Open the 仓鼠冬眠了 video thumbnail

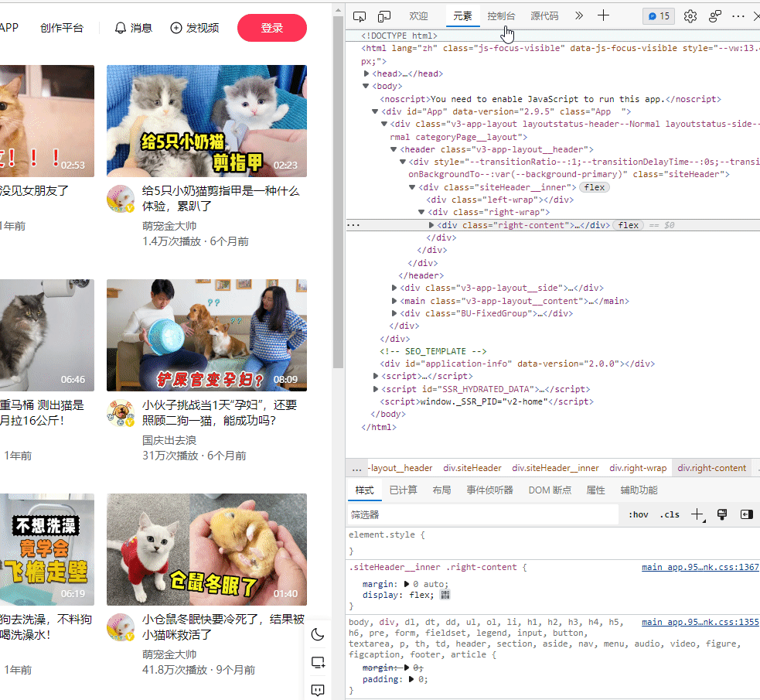point(206,549)
